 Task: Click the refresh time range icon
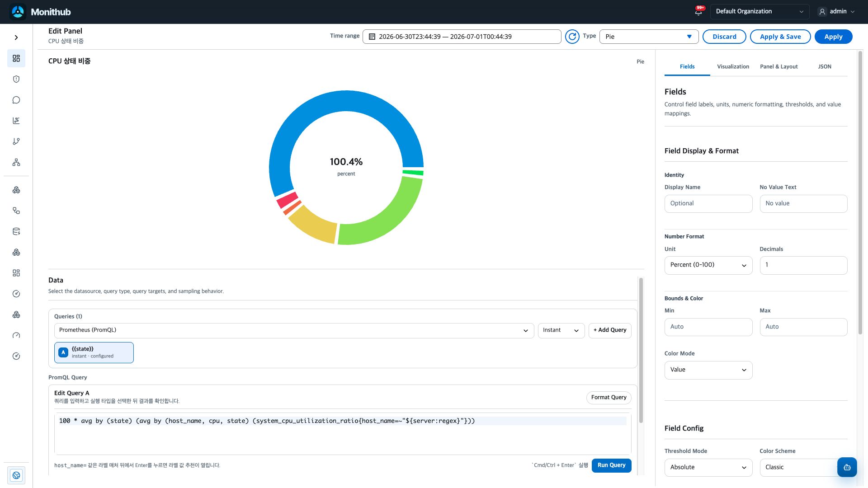(572, 37)
